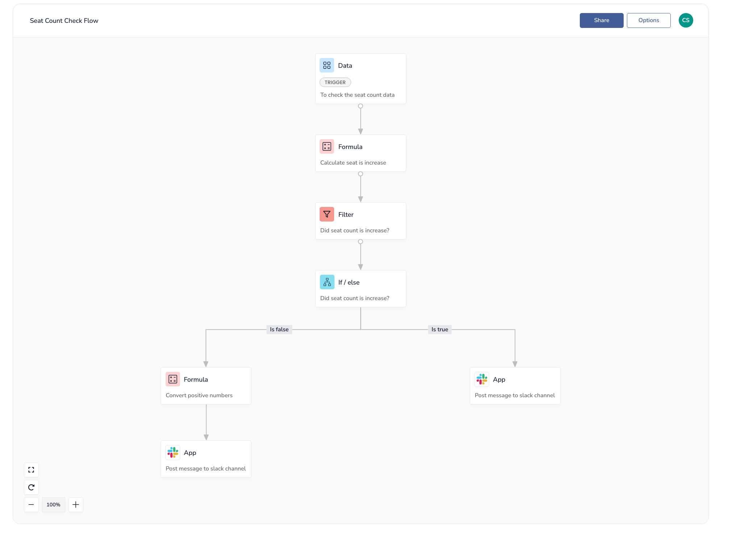
Task: Select the Is true branch label
Action: tap(440, 329)
